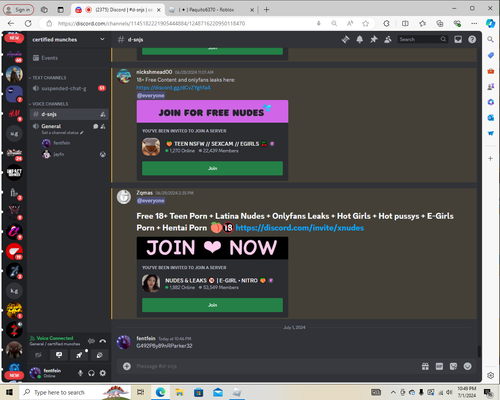Open Microsoft Store from taskbar
Screen dimensions: 500x400
pos(199,392)
